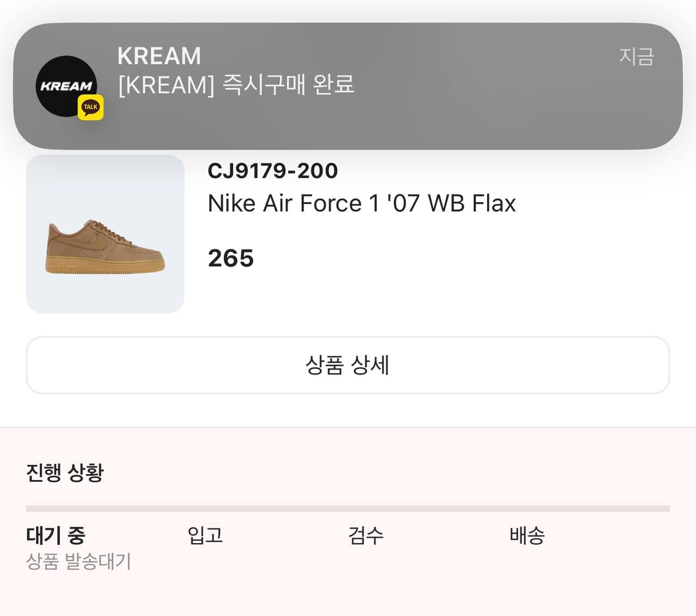The image size is (696, 616).
Task: Open the KREAM notification banner title
Action: pyautogui.click(x=159, y=56)
